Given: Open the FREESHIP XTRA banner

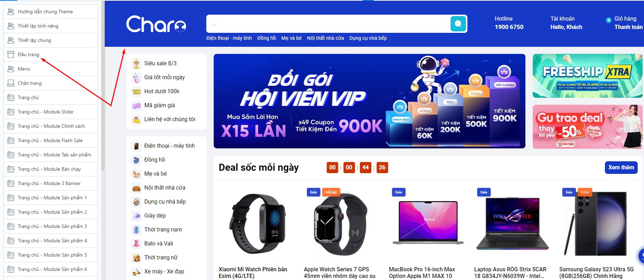Looking at the screenshot, I should [587, 76].
